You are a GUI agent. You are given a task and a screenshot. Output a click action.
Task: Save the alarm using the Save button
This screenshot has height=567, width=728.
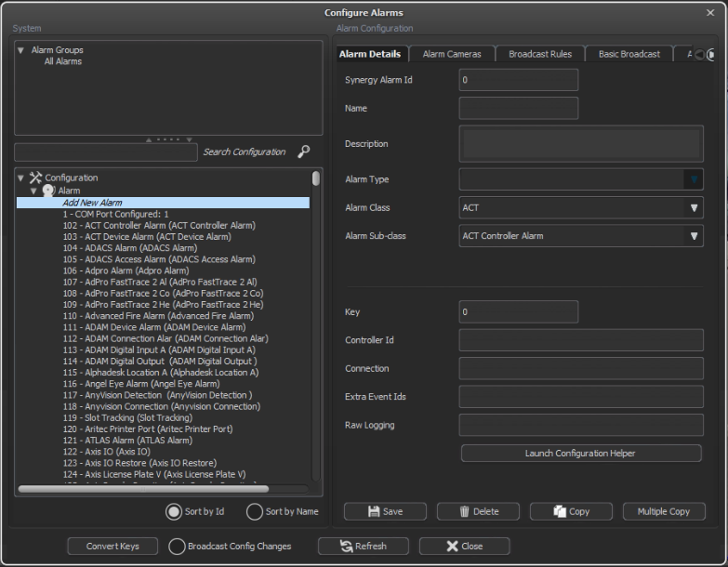click(385, 511)
